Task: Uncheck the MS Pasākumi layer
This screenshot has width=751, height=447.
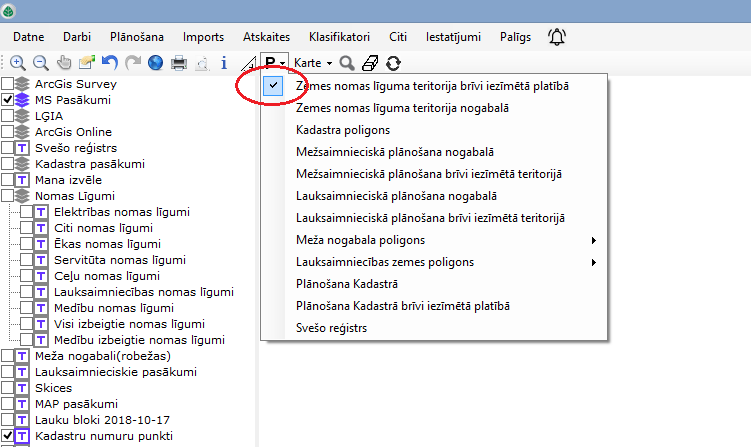Action: (x=7, y=100)
